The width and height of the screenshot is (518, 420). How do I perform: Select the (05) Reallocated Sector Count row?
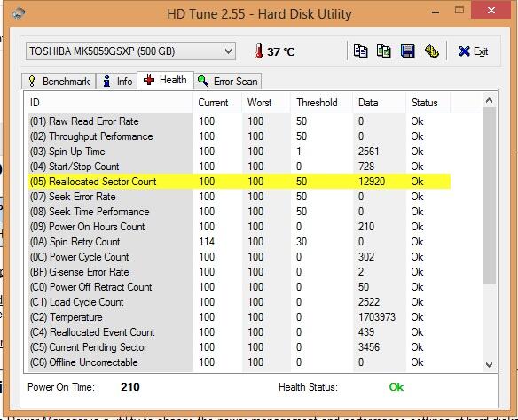[239, 182]
